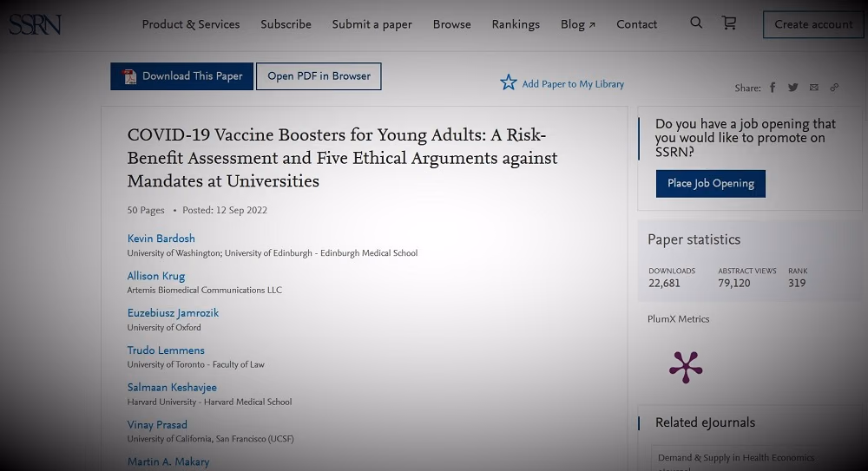Open the shopping cart icon
Image resolution: width=868 pixels, height=471 pixels.
[729, 23]
